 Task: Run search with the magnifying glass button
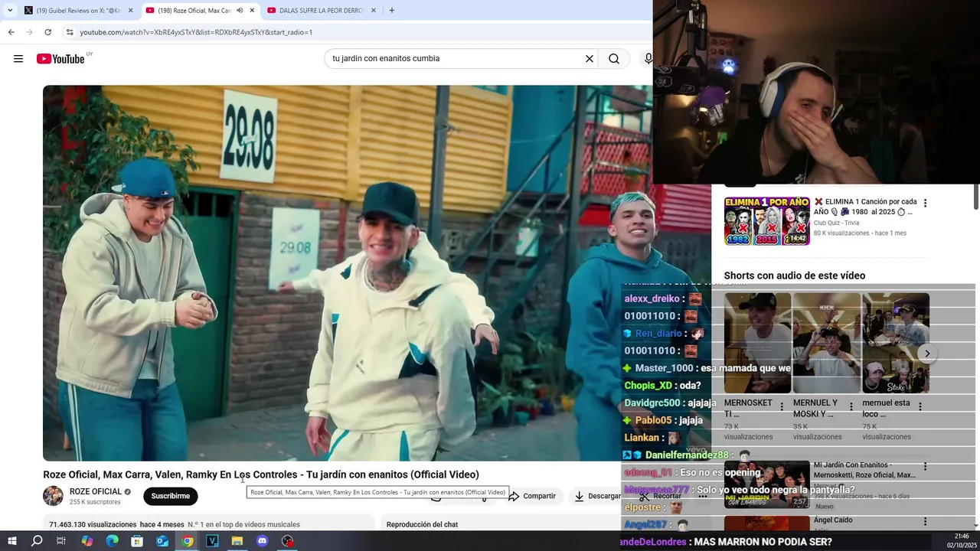[x=614, y=59]
